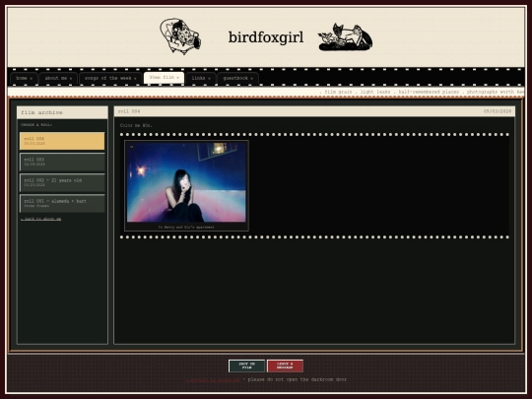
Task: Open songs of the week tab
Action: (x=110, y=78)
